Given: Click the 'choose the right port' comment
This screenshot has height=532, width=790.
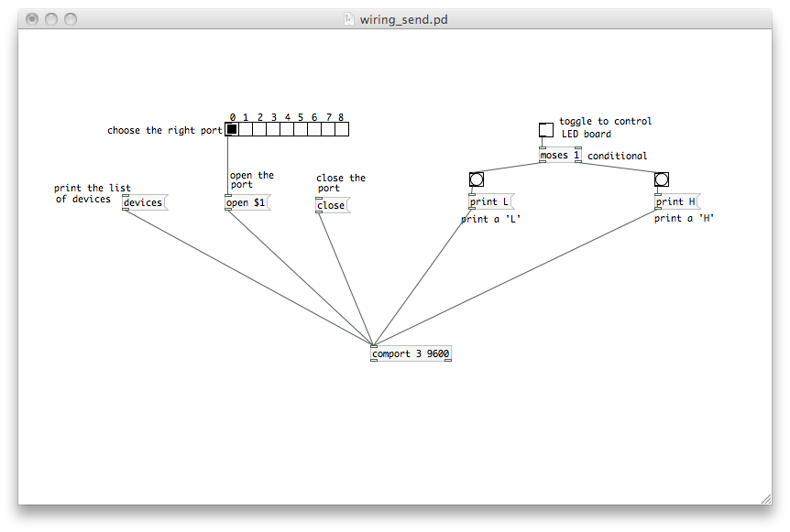Looking at the screenshot, I should click(x=164, y=130).
